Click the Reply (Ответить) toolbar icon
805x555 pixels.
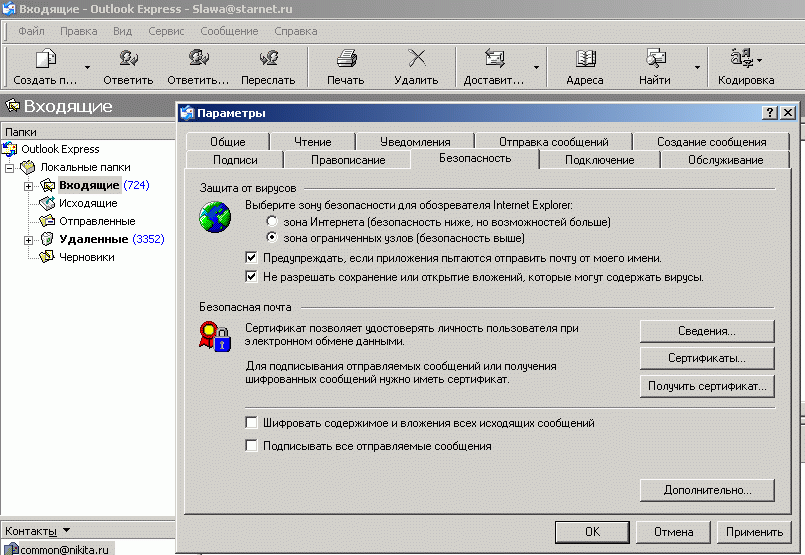(128, 58)
